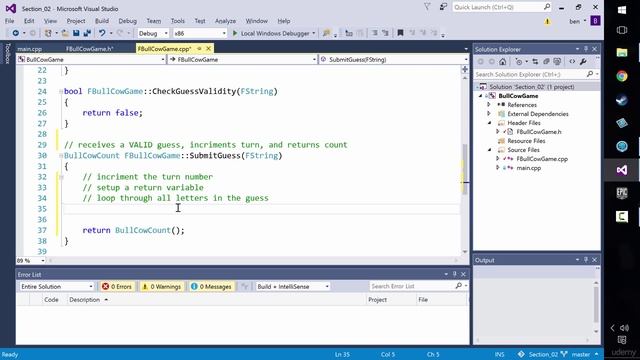The height and width of the screenshot is (360, 640).
Task: Click the Visual Studio taskbar icon
Action: click(x=622, y=170)
